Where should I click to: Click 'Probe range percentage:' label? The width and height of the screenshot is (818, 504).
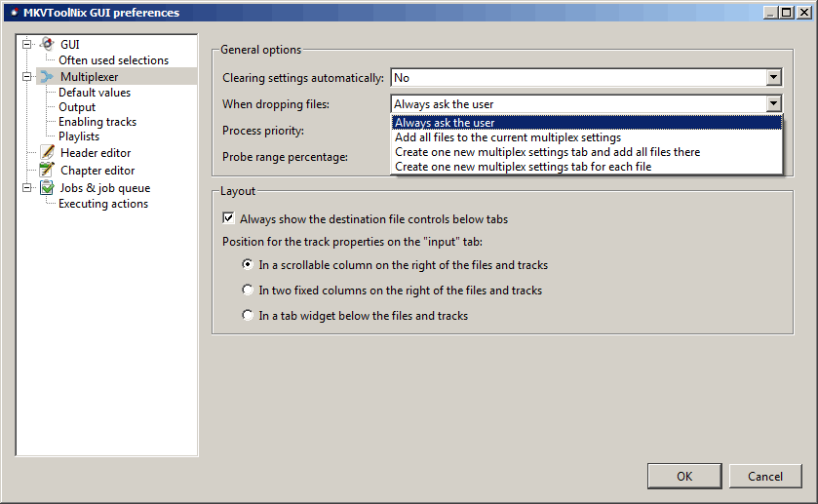285,157
